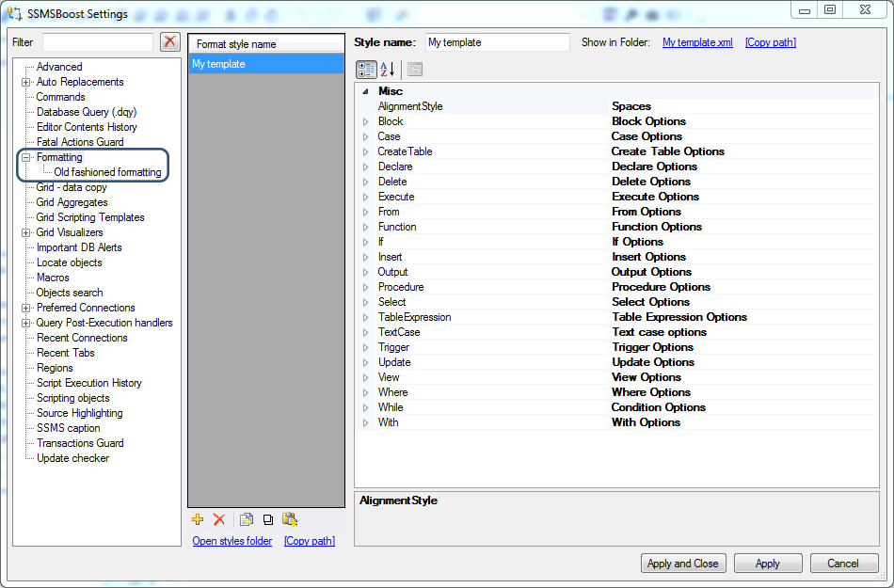Viewport: 894px width, 588px height.
Task: Click the Open styles folder link
Action: (x=232, y=541)
